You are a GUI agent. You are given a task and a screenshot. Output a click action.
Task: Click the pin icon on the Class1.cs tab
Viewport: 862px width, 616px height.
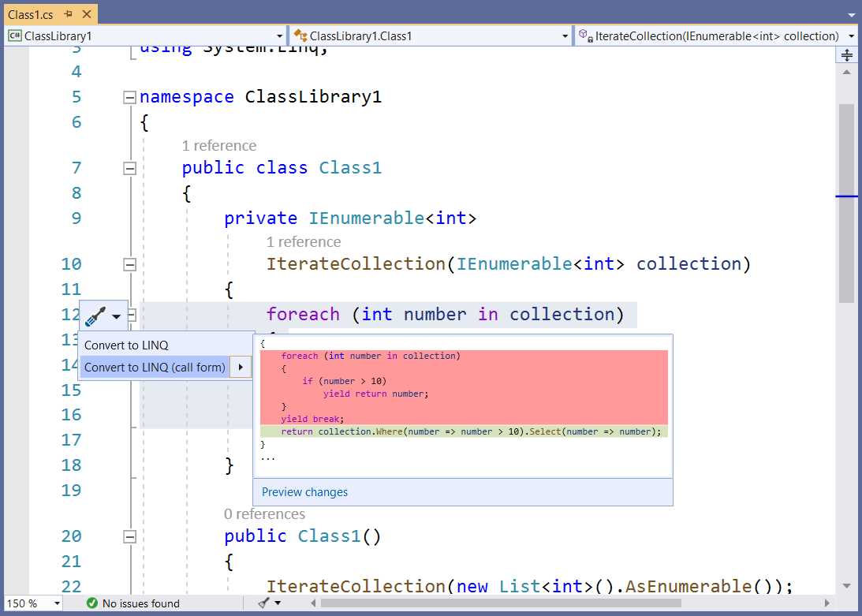pos(69,13)
